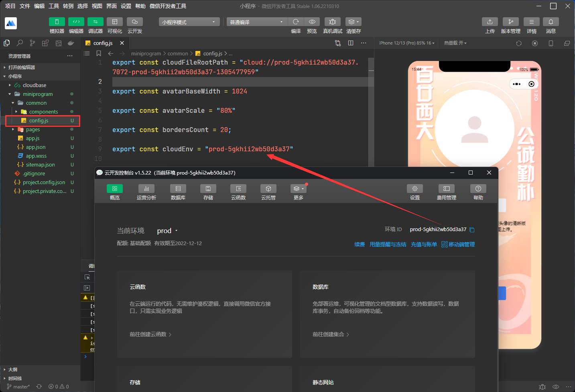Select iPhone 12/13 Pro device dropdown
575x392 pixels.
[x=406, y=43]
